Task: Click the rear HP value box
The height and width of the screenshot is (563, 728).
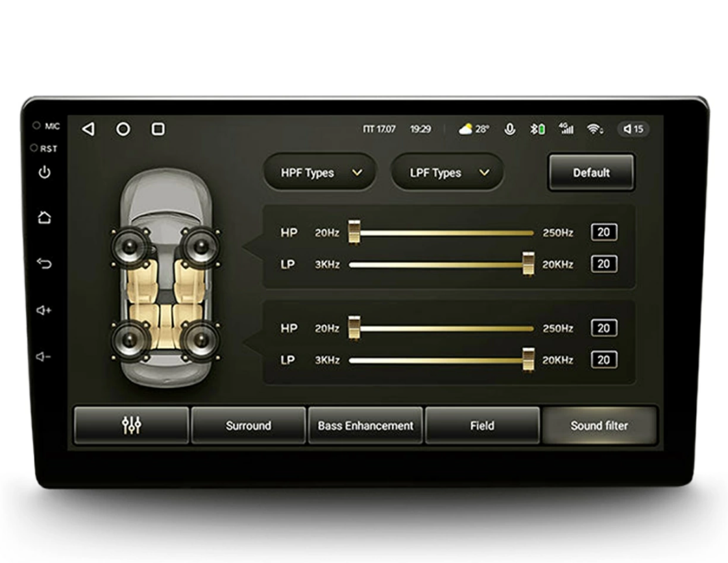Action: tap(603, 328)
